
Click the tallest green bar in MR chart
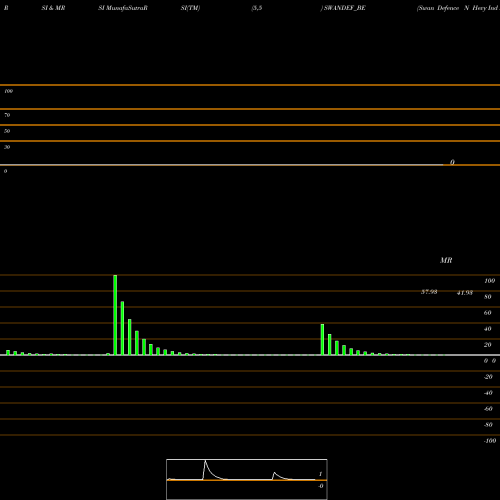pyautogui.click(x=115, y=315)
